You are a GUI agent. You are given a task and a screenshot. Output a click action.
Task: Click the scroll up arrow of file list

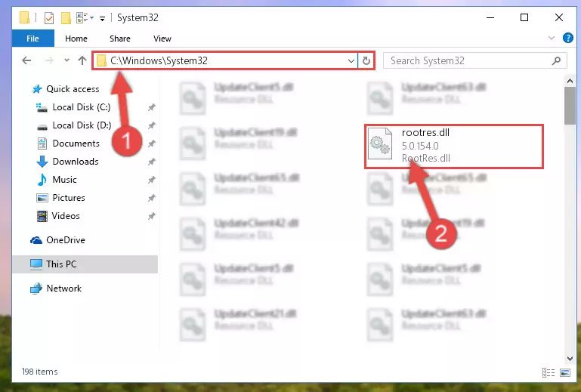point(570,81)
